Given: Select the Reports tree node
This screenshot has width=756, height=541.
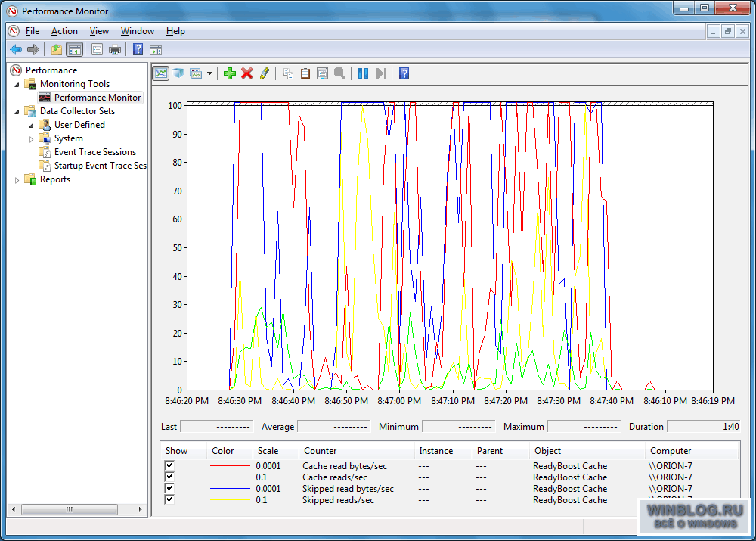Looking at the screenshot, I should (55, 179).
